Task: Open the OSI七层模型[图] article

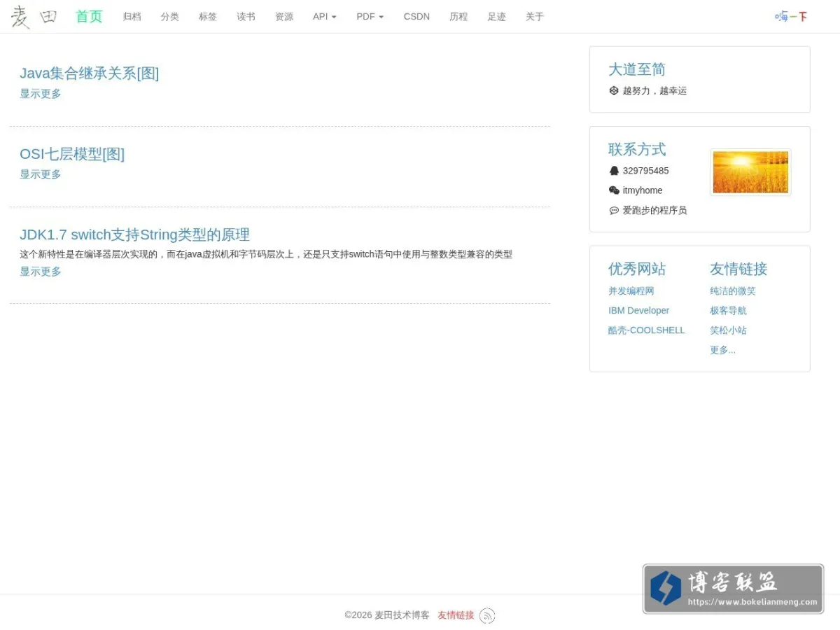Action: [x=72, y=154]
